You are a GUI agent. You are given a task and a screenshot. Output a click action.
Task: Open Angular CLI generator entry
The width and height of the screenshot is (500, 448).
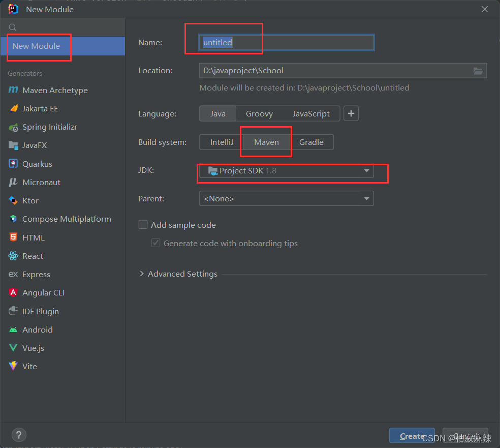(63, 292)
